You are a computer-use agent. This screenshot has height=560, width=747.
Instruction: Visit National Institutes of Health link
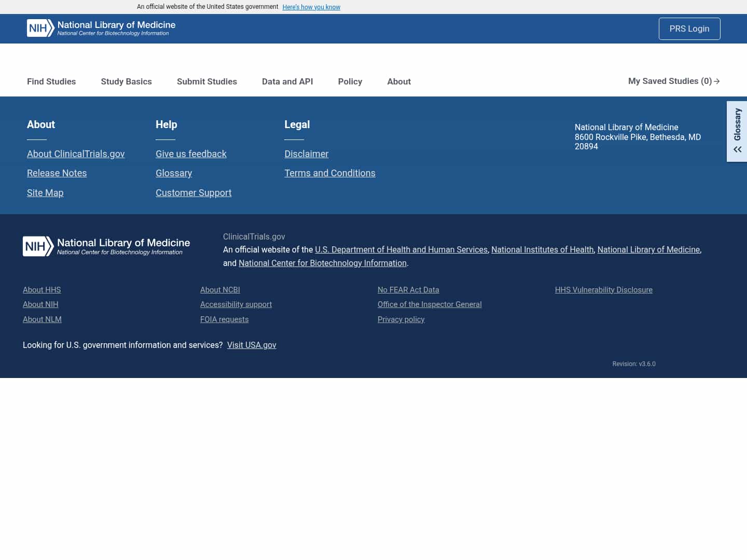[x=542, y=249]
